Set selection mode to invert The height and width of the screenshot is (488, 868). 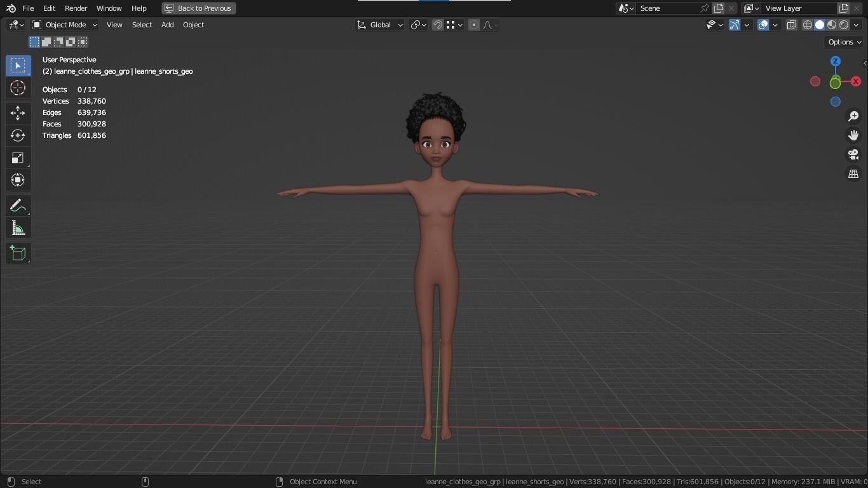[71, 42]
